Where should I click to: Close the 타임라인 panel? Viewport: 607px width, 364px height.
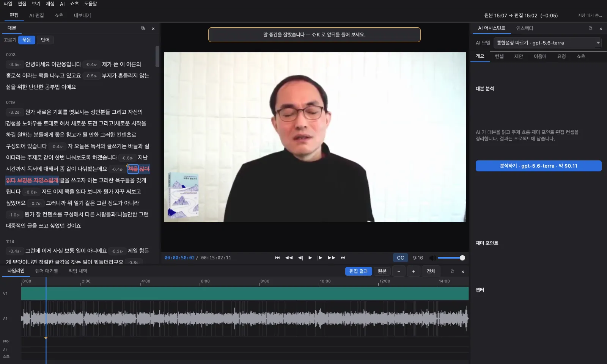[463, 271]
